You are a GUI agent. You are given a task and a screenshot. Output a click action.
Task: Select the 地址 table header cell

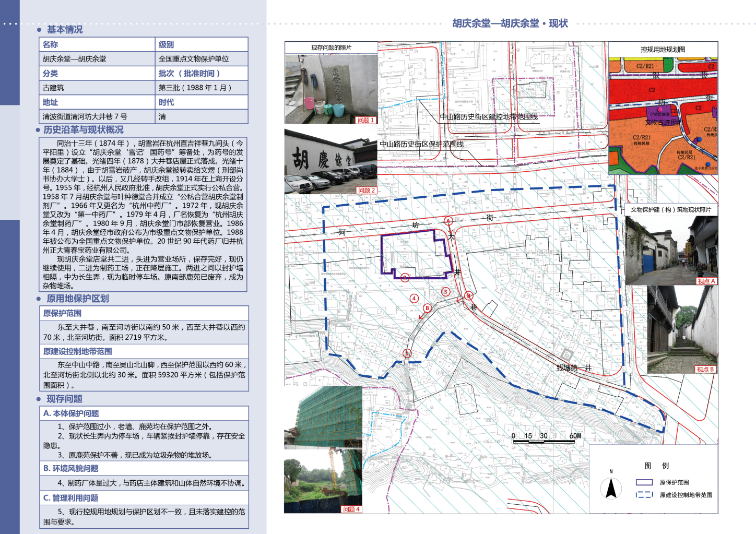coord(97,102)
